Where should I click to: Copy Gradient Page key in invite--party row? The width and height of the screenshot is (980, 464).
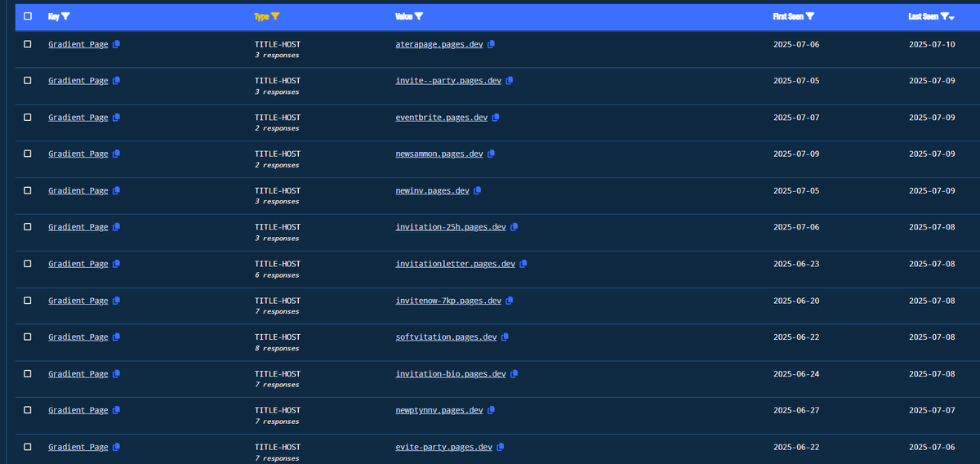116,81
